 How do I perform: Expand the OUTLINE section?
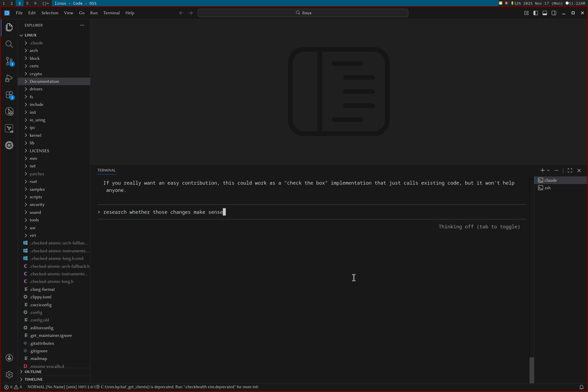(33, 372)
